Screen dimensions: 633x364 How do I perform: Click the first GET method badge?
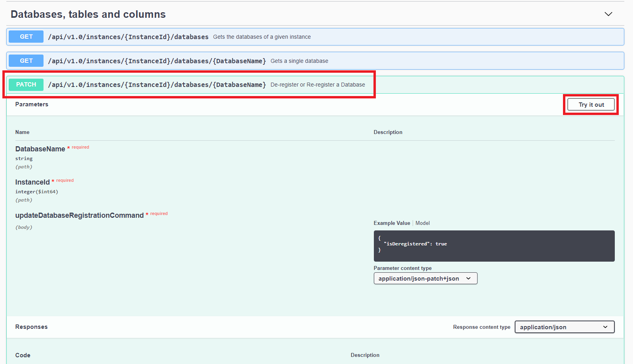[26, 37]
